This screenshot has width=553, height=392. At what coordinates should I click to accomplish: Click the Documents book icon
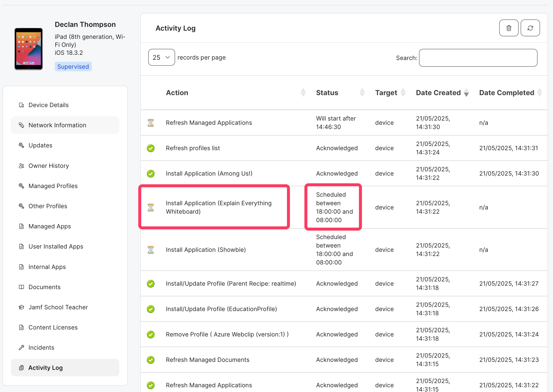(21, 287)
